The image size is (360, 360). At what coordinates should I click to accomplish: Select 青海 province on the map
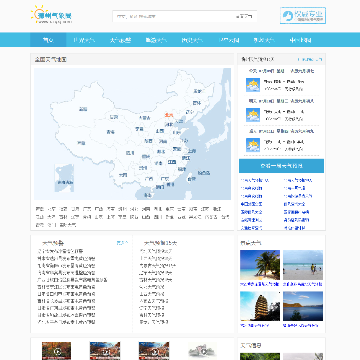[111, 132]
